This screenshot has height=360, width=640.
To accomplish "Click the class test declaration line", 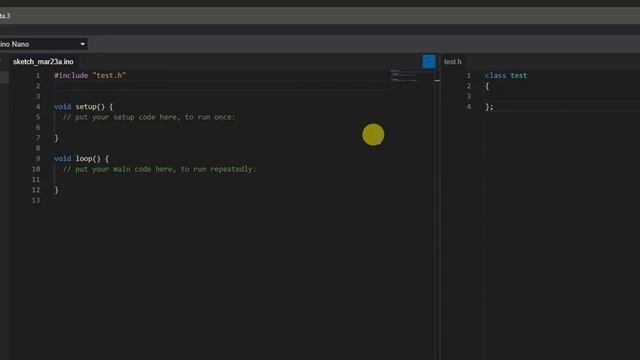I will (x=506, y=76).
